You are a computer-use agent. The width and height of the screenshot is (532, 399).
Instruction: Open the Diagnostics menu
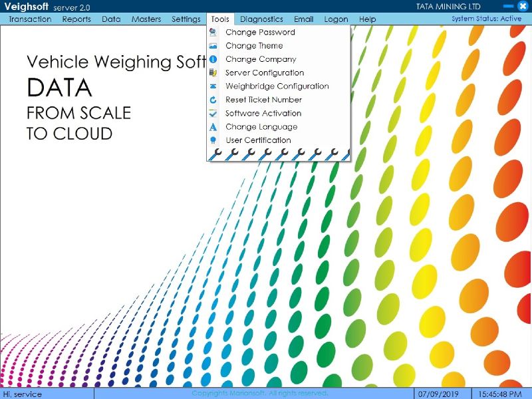click(261, 19)
